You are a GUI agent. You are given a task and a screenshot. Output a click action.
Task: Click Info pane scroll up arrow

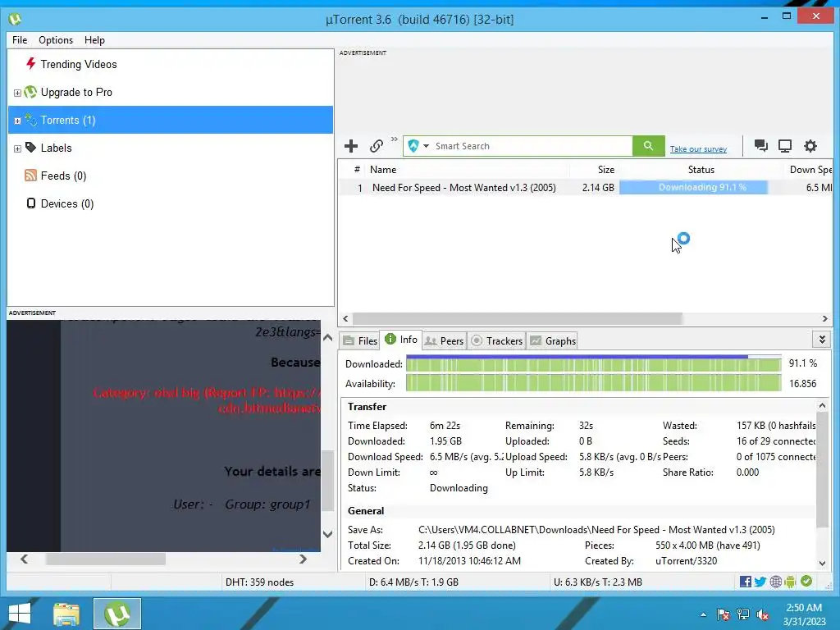pyautogui.click(x=822, y=405)
